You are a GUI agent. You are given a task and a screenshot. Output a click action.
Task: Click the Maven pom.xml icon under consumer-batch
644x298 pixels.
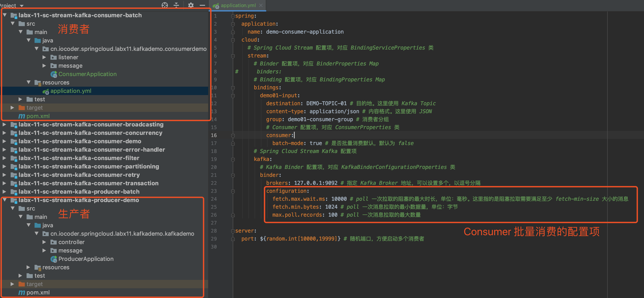[x=22, y=116]
